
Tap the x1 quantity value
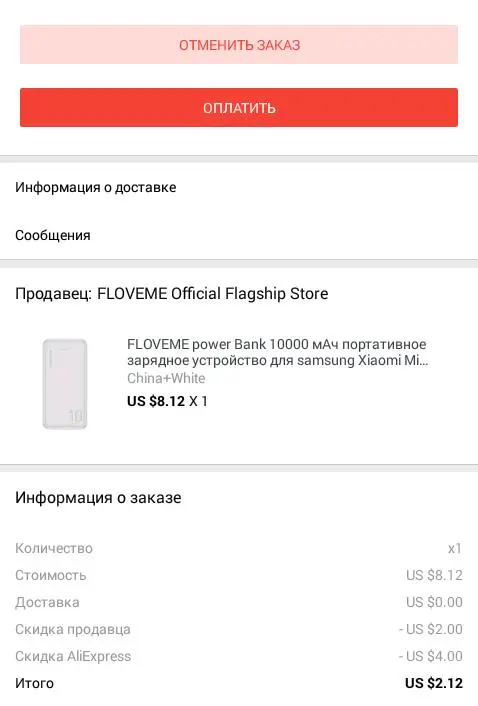point(455,548)
